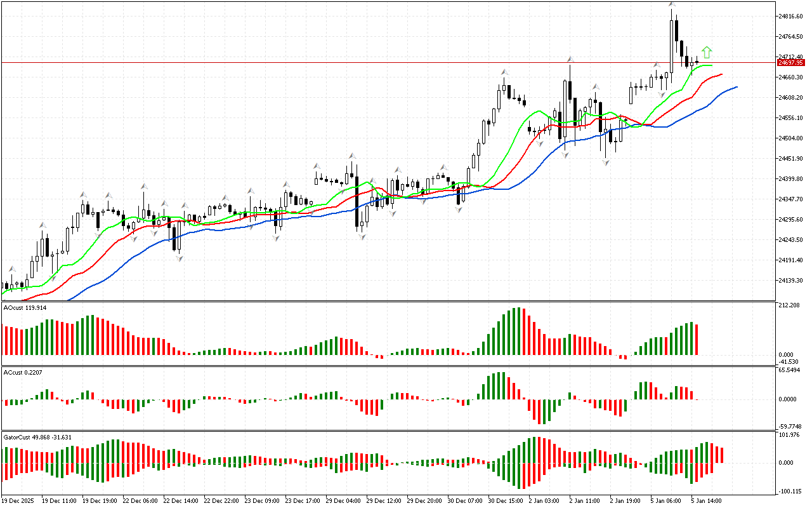This screenshot has width=812, height=508.
Task: Click the right end of the red Alligator line
Action: pos(721,74)
